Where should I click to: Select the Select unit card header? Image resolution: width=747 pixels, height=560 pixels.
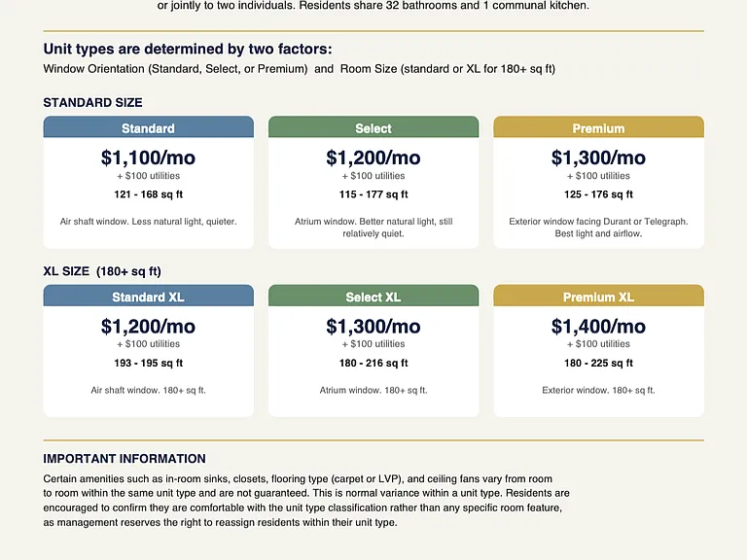point(373,127)
